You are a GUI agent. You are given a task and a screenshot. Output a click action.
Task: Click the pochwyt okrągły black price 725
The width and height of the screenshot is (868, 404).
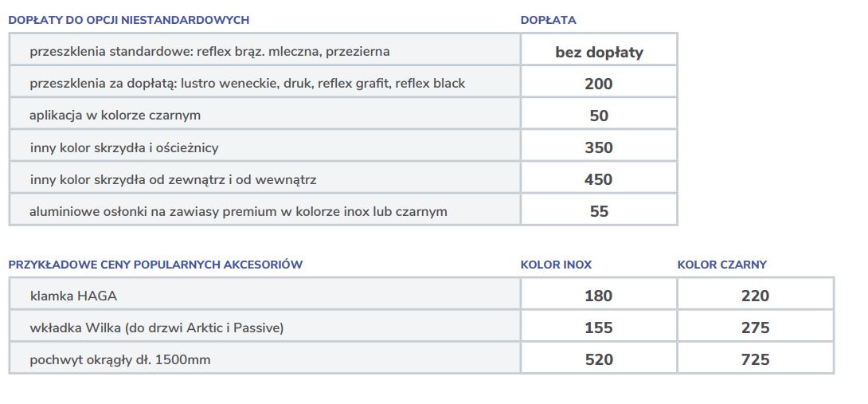[x=755, y=359]
